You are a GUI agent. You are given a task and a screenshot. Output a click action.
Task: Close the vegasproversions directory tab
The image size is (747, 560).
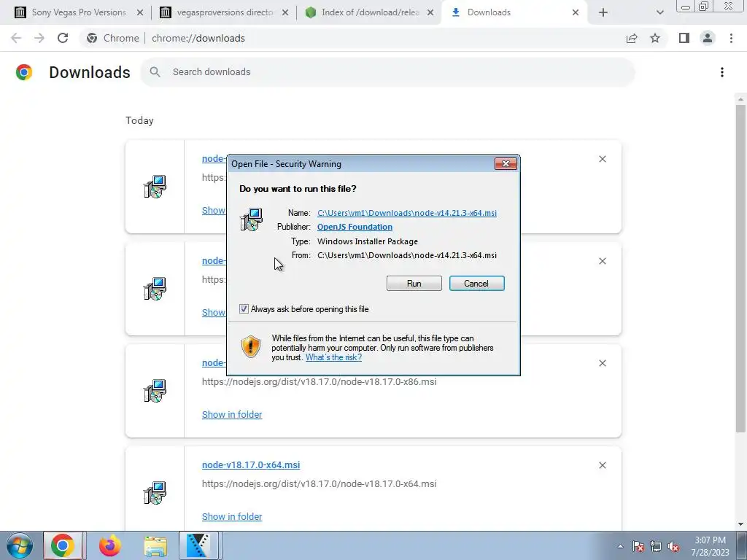[285, 12]
